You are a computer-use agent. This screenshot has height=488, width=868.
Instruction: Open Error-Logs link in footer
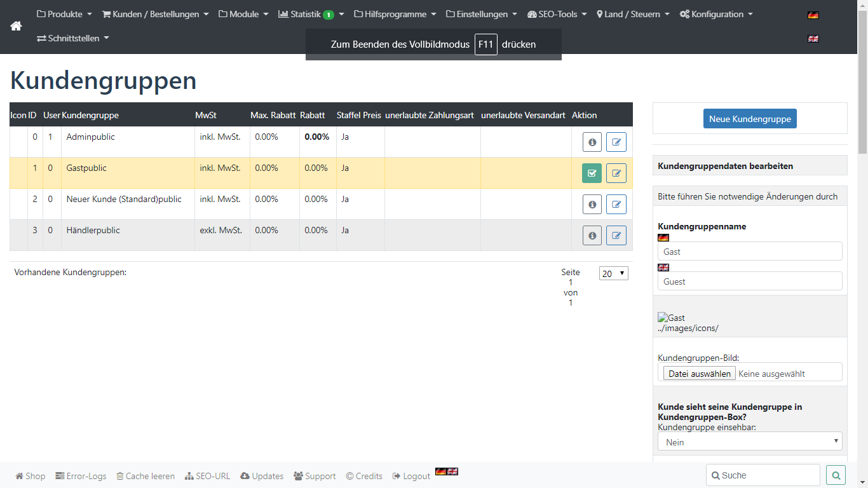coord(81,476)
